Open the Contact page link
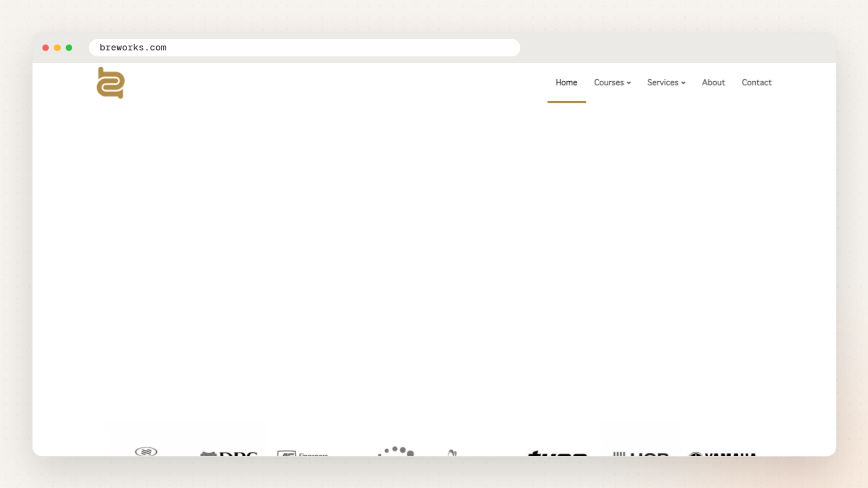 (757, 82)
